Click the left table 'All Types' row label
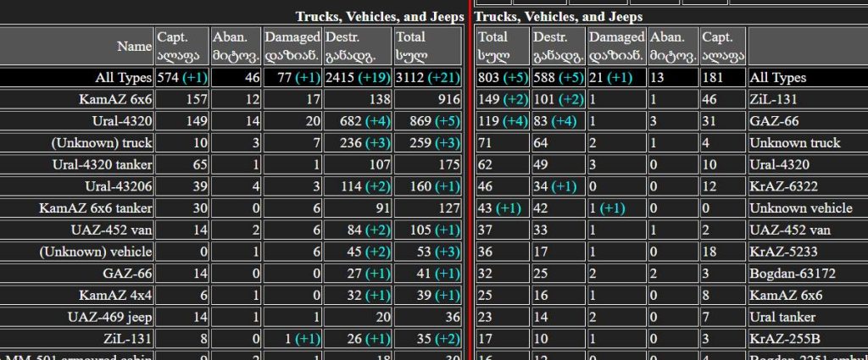 tap(124, 77)
